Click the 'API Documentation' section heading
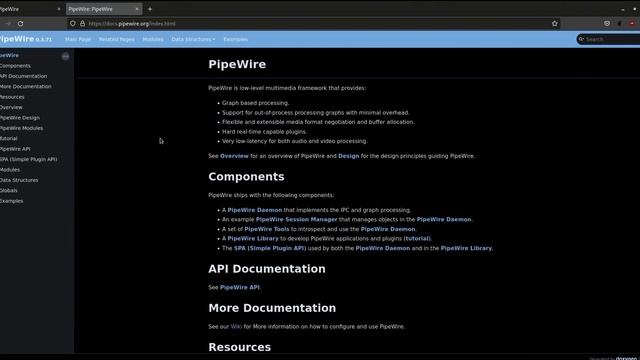The image size is (640, 360). click(267, 269)
